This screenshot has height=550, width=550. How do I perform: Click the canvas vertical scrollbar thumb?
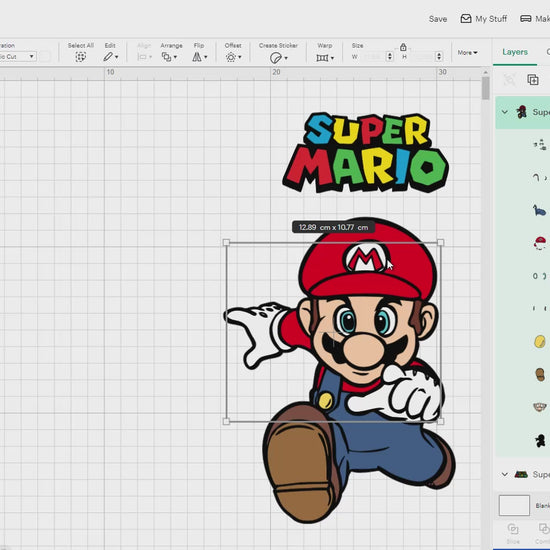485,88
